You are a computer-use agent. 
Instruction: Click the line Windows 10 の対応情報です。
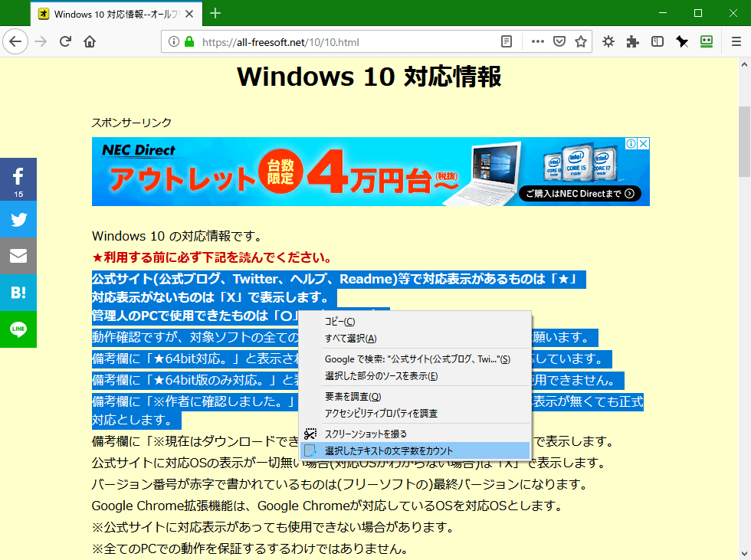177,236
